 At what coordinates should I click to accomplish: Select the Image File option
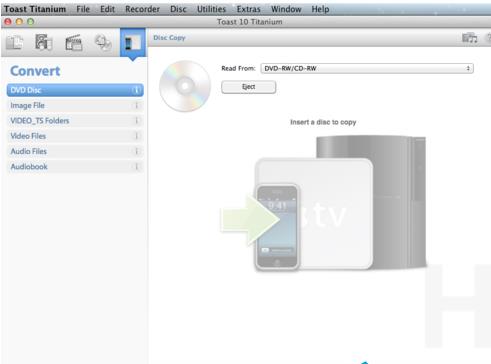[75, 105]
